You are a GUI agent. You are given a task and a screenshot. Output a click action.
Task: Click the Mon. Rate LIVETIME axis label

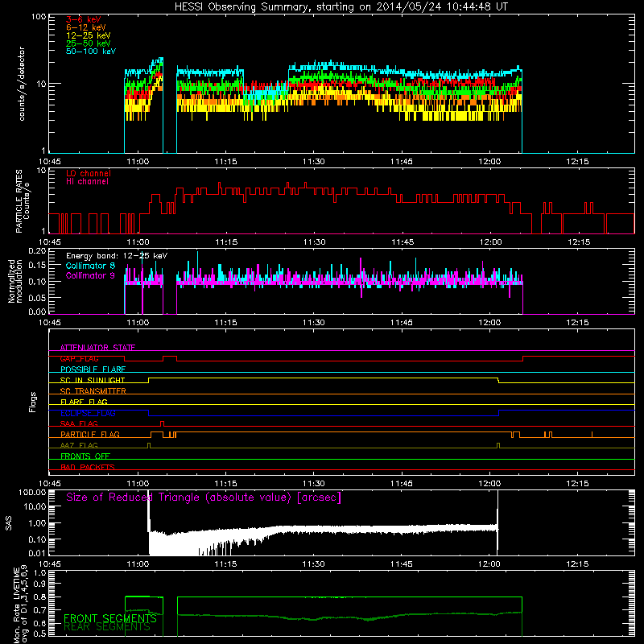20,604
